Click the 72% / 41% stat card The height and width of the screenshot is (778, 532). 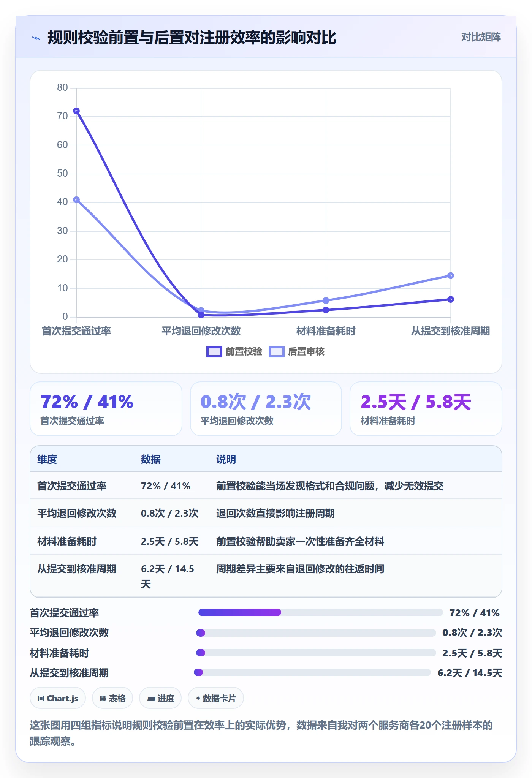(x=106, y=409)
